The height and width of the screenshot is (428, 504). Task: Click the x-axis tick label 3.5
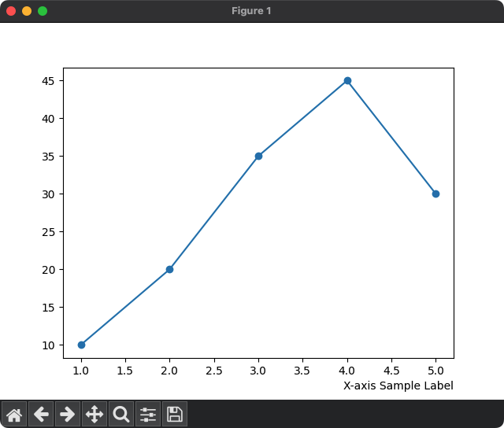click(x=302, y=371)
